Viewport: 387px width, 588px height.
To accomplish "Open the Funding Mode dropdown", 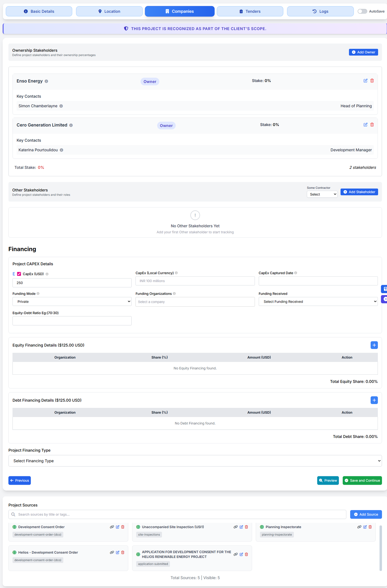I will 72,301.
